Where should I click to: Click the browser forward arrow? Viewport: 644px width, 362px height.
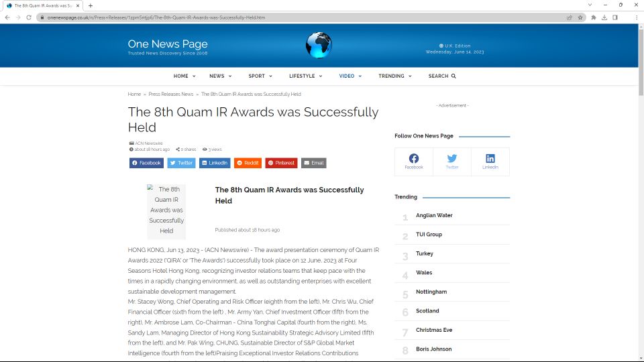click(x=18, y=17)
